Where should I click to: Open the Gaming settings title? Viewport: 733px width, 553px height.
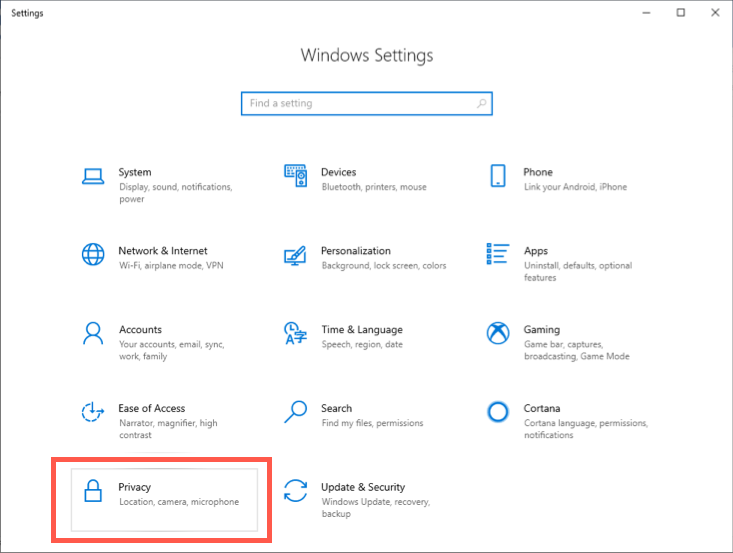(541, 329)
